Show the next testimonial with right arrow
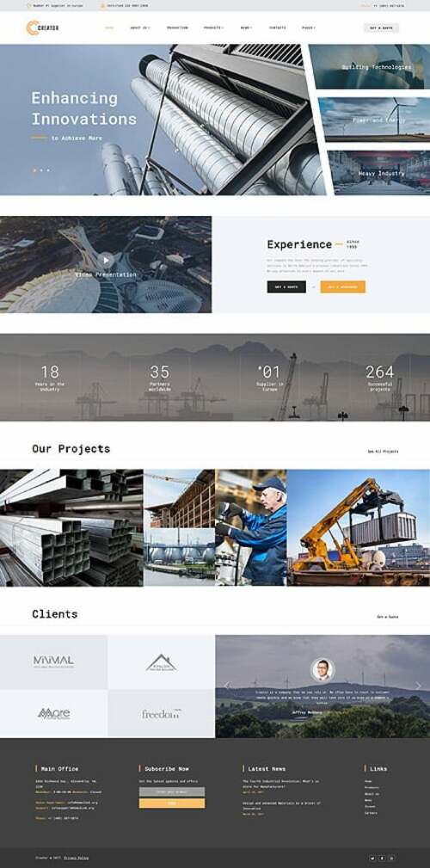 tap(418, 686)
